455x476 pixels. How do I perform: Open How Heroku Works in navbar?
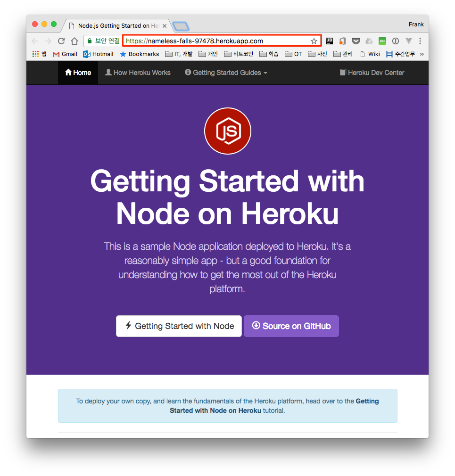pyautogui.click(x=138, y=73)
